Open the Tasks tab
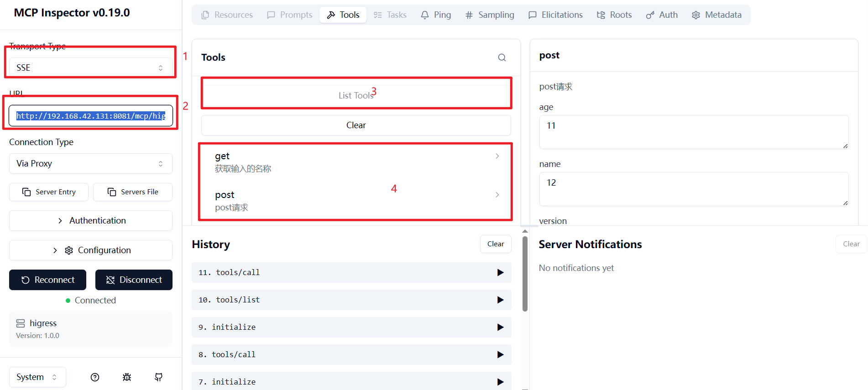The image size is (868, 390). tap(390, 15)
